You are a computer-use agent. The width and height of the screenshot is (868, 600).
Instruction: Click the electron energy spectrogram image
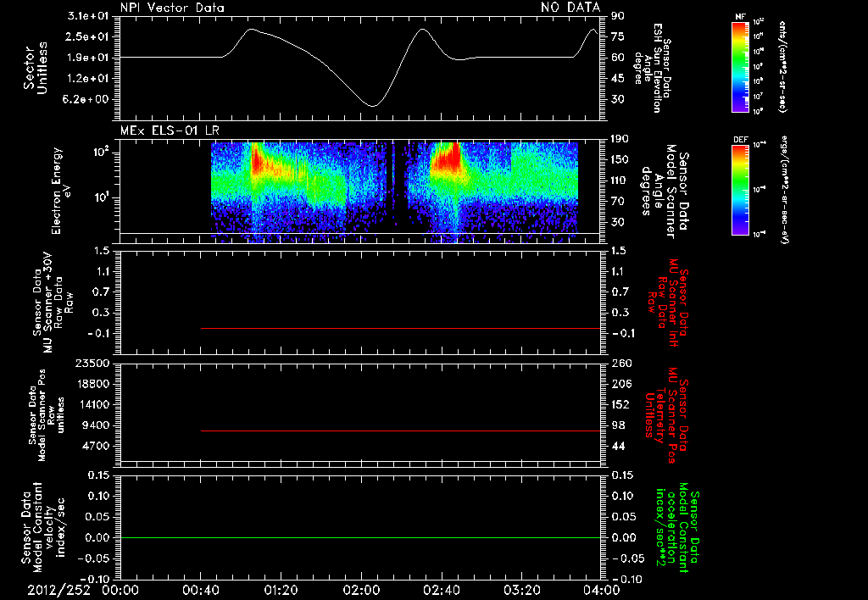[394, 192]
